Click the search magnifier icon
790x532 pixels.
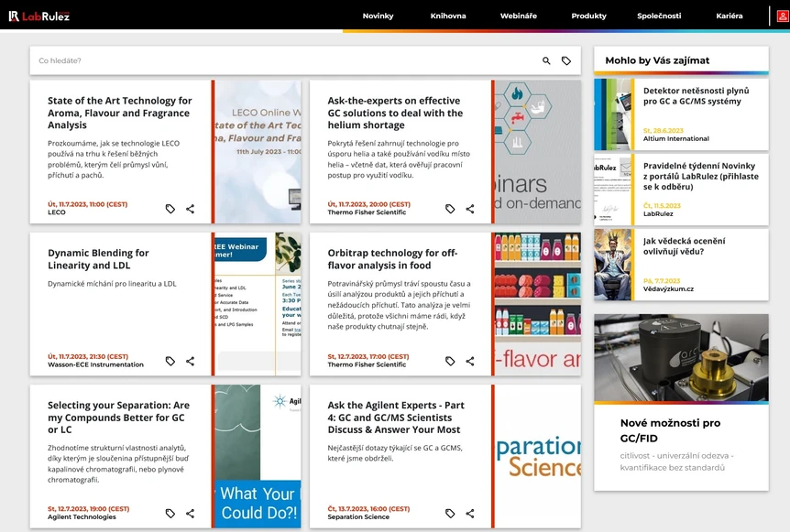tap(546, 61)
